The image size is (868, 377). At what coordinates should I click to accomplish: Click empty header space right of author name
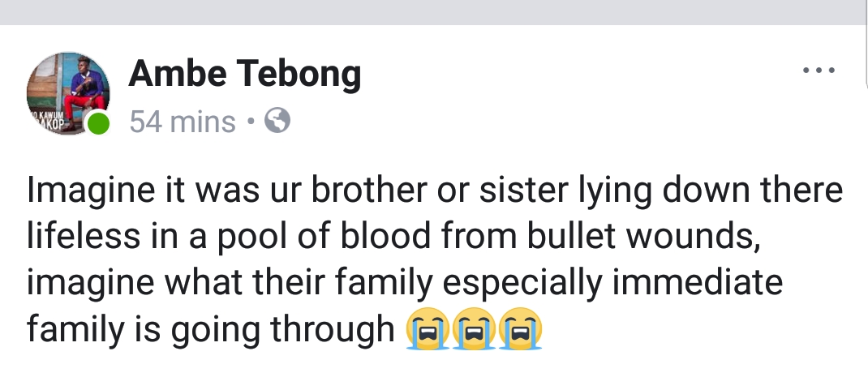tap(568, 75)
